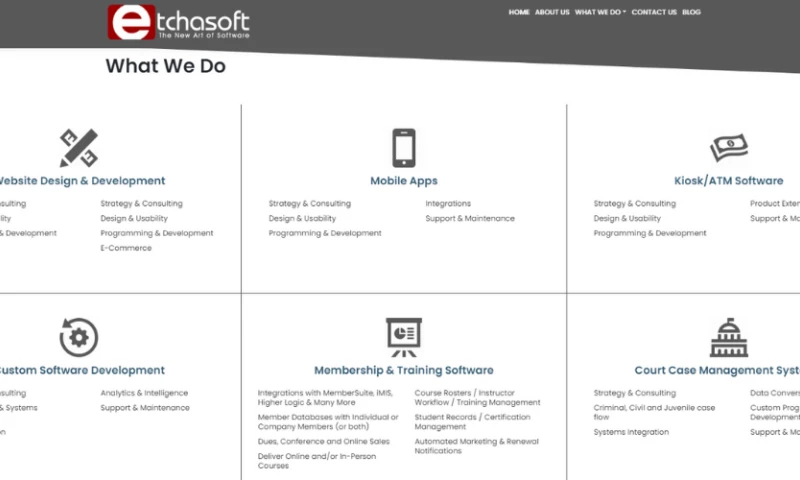Click the gear with circular arrow icon

point(78,337)
